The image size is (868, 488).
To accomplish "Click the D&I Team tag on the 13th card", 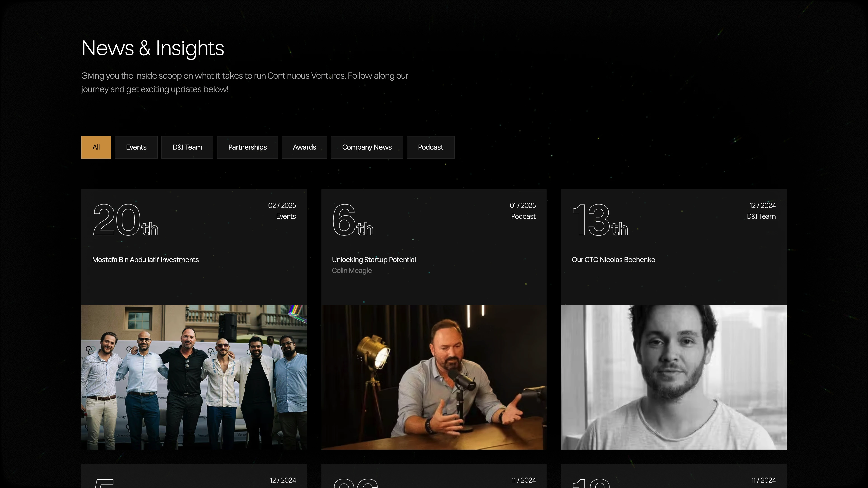I will click(761, 217).
